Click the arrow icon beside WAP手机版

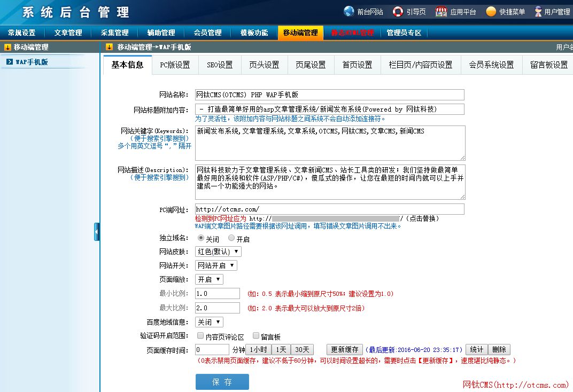(x=10, y=62)
